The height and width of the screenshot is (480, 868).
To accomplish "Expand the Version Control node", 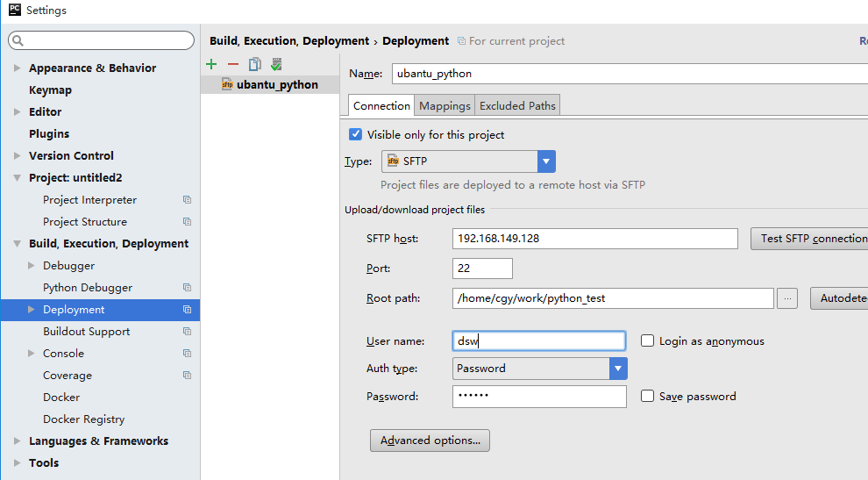I will 18,155.
